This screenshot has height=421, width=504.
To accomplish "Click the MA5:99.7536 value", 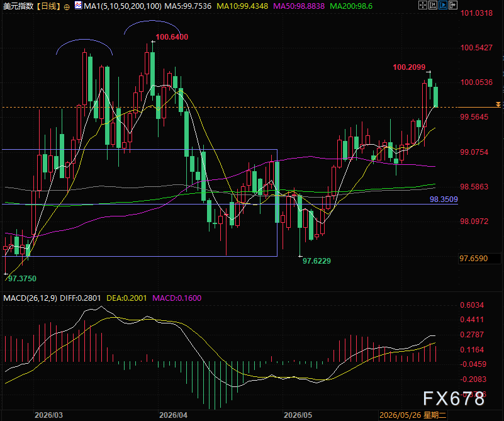I will 188,6.
